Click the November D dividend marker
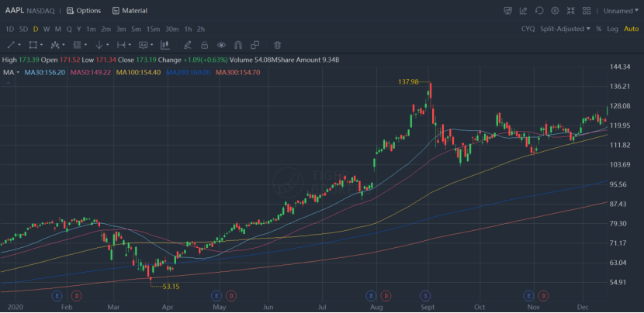Viewport: 644px width, 313px height. point(543,295)
